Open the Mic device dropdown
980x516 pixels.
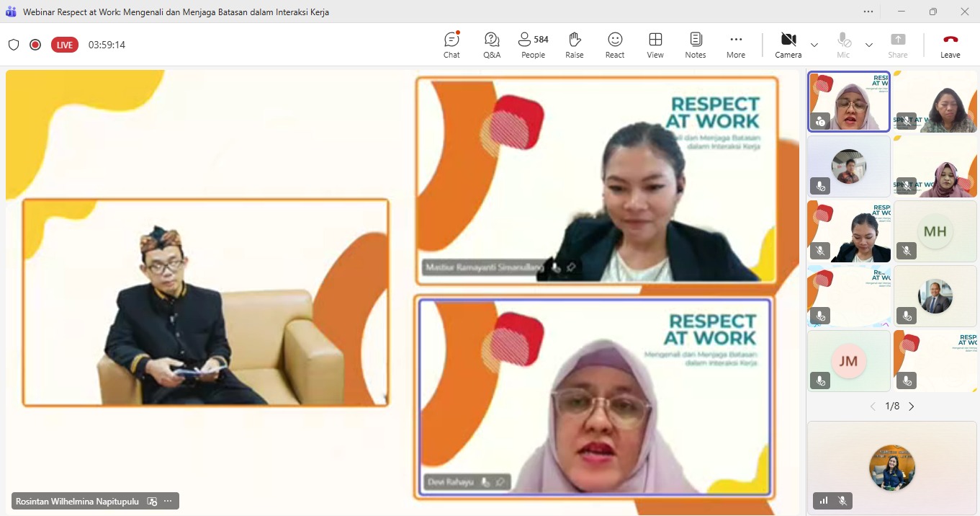pos(869,44)
